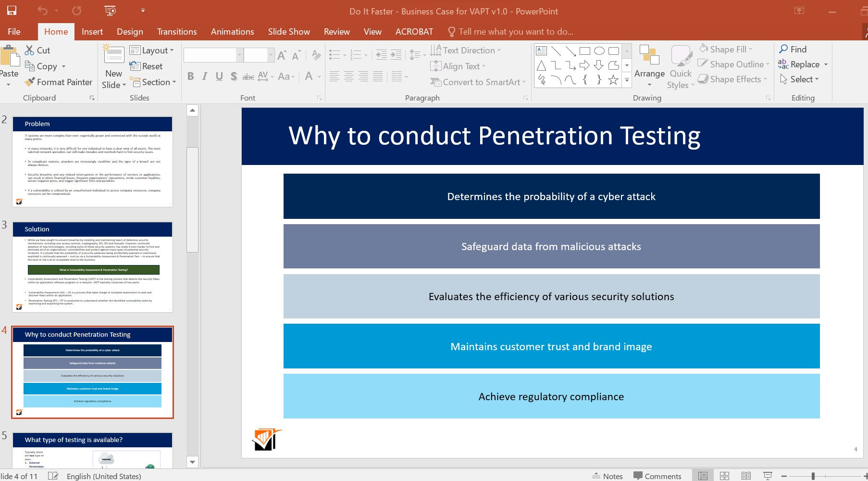Click the Reset slide button
Viewport: 868px width, 481px height.
[146, 66]
